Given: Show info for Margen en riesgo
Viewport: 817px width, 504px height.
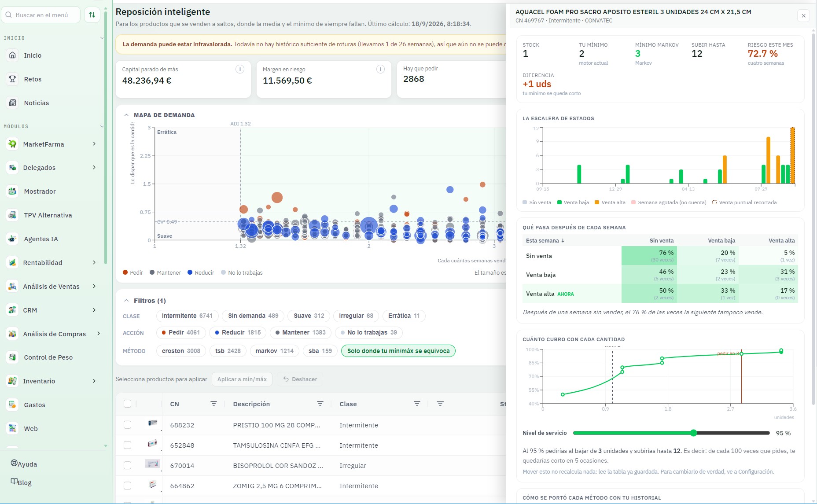Looking at the screenshot, I should coord(381,69).
